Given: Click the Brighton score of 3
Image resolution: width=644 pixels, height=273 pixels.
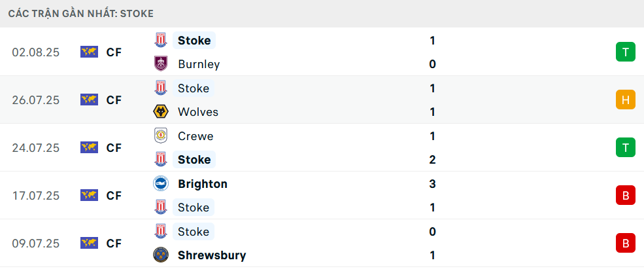Looking at the screenshot, I should pyautogui.click(x=432, y=184).
